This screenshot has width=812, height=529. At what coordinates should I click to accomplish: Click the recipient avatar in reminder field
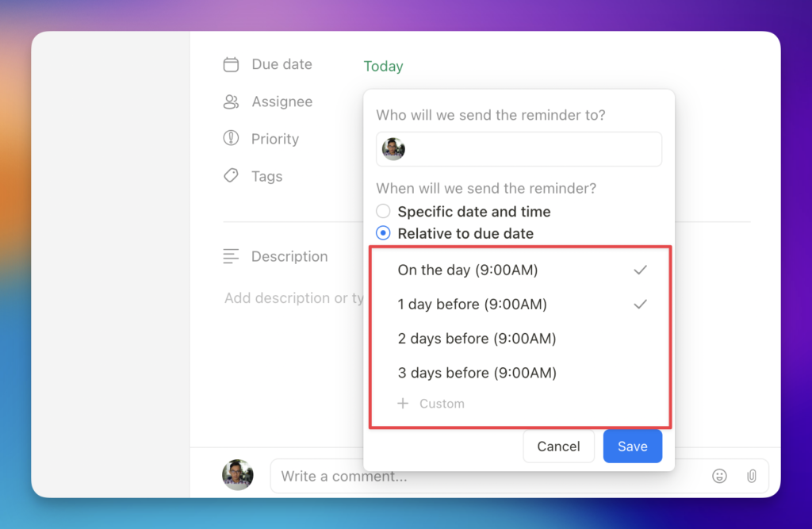tap(393, 149)
